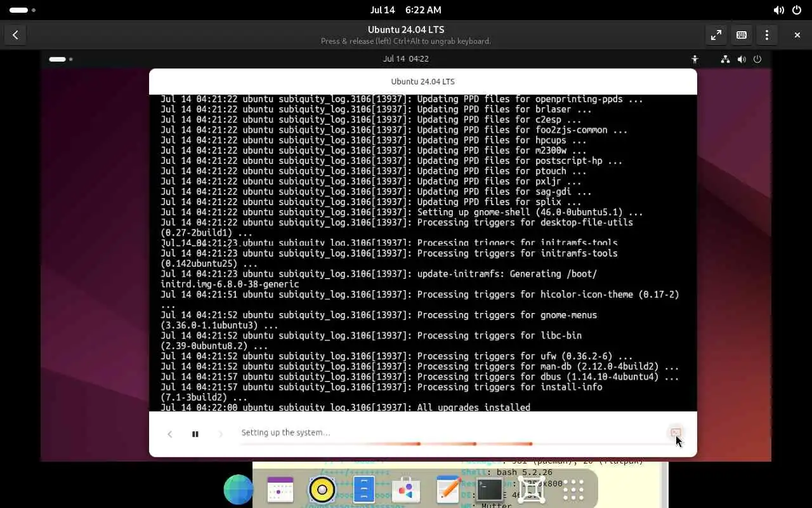
Task: Click the host volume icon
Action: click(778, 10)
